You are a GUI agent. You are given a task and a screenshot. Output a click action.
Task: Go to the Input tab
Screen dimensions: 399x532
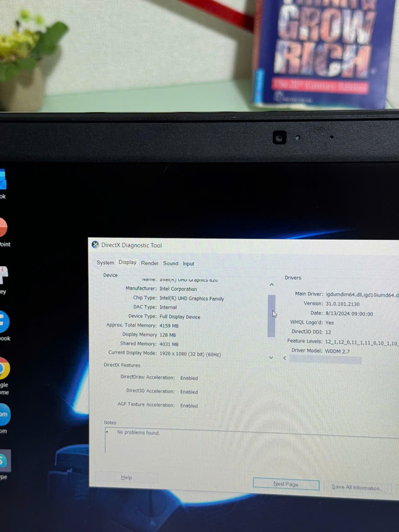(188, 264)
